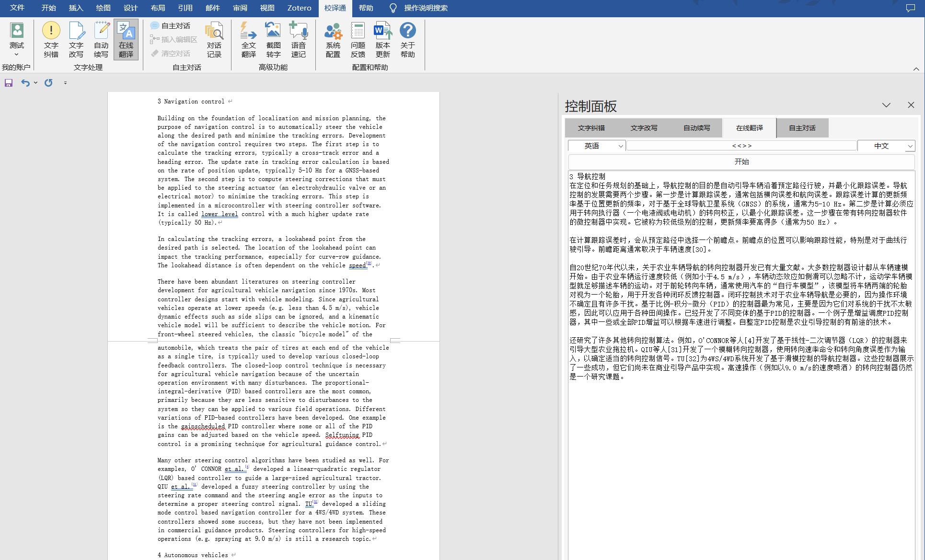Click the 'Selftuning' misspelled word
Image resolution: width=925 pixels, height=560 pixels.
pos(342,435)
